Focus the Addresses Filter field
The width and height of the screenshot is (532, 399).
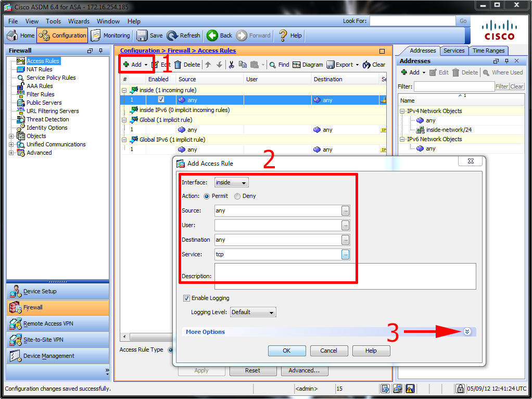454,86
